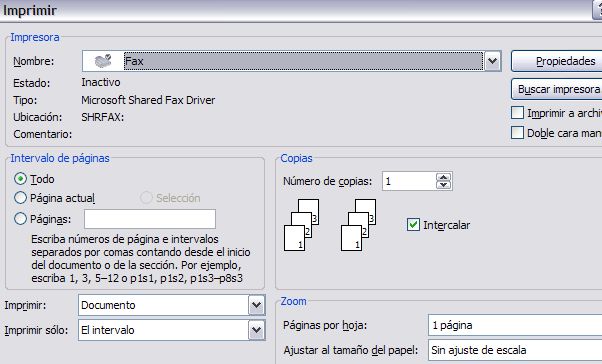Select the Todo radio button

coord(20,179)
